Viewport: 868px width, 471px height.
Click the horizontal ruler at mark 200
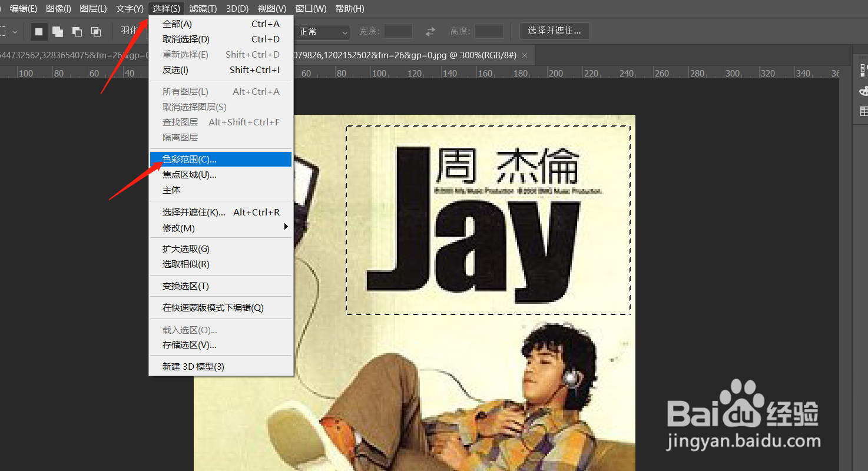(555, 74)
